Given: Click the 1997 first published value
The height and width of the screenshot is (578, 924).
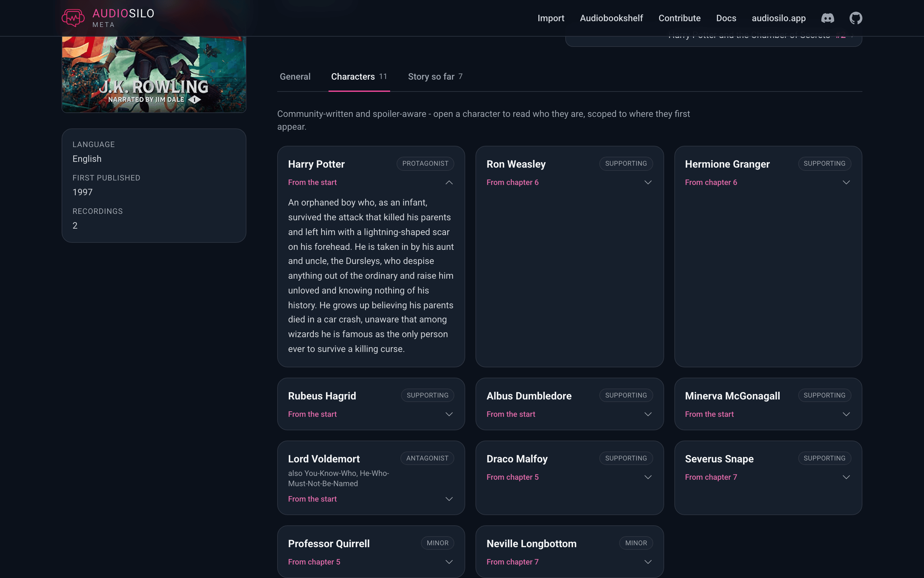Looking at the screenshot, I should point(82,192).
